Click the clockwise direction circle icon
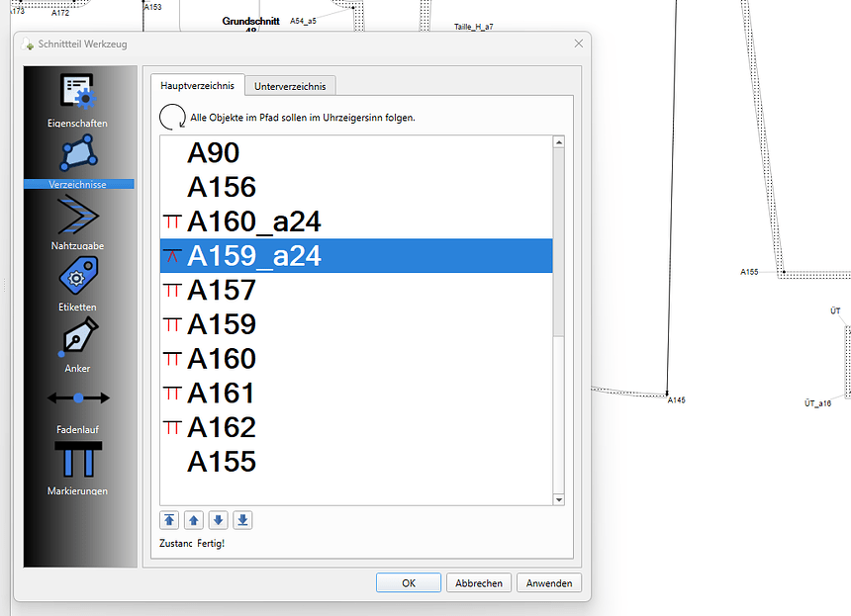This screenshot has height=616, width=851. click(172, 117)
